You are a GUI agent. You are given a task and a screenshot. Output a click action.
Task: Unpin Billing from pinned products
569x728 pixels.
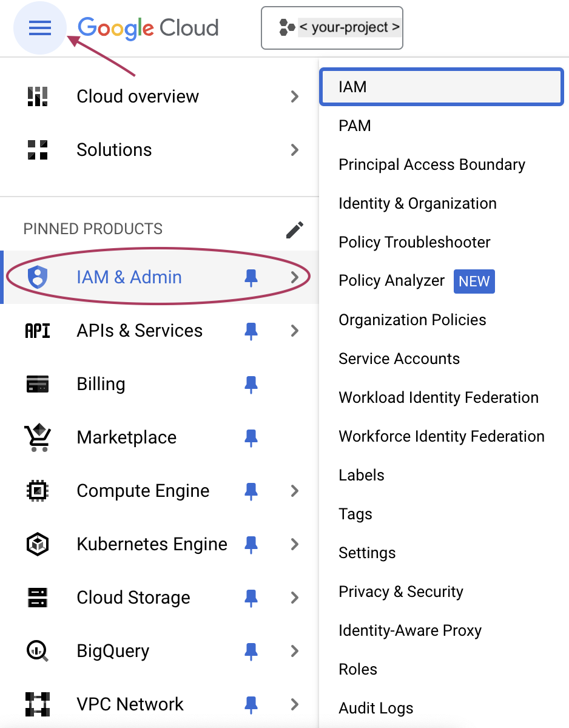tap(251, 385)
